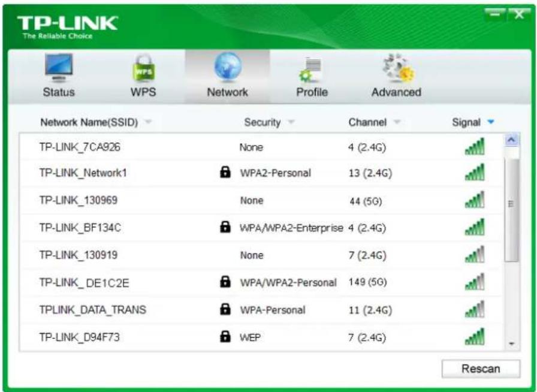
Task: Open the Advanced gears icon
Action: pos(399,68)
